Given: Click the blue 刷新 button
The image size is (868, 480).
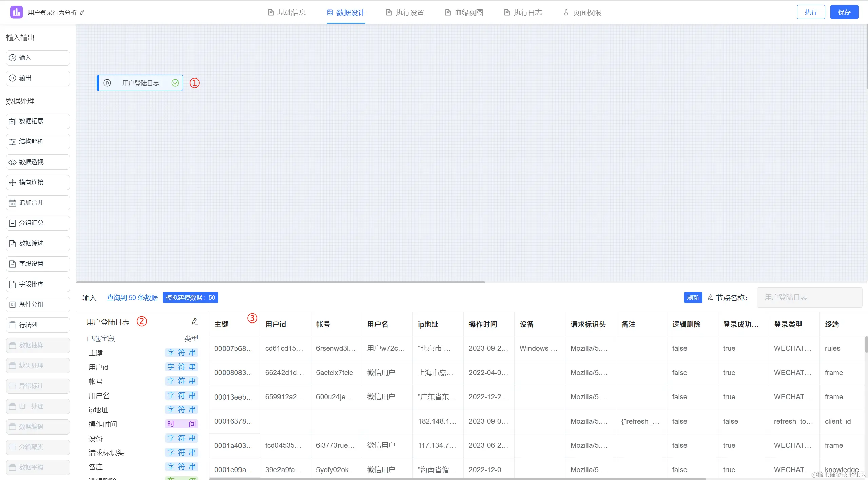Looking at the screenshot, I should tap(693, 297).
